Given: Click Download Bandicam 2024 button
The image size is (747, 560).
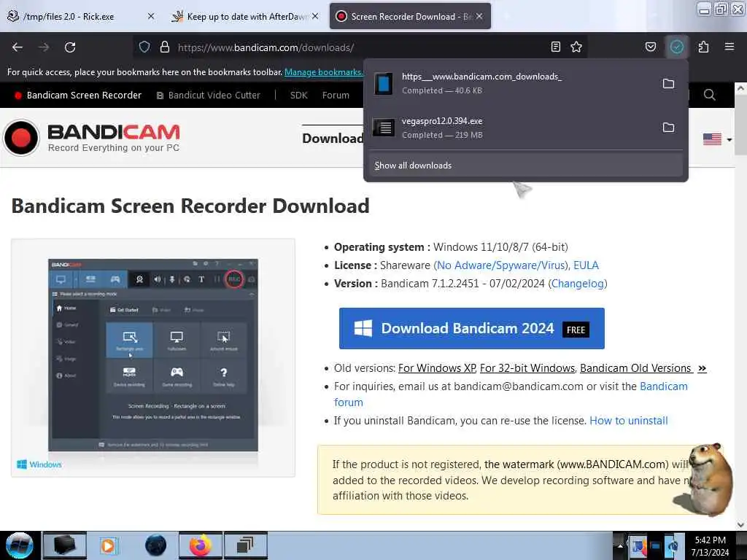Looking at the screenshot, I should 472,328.
